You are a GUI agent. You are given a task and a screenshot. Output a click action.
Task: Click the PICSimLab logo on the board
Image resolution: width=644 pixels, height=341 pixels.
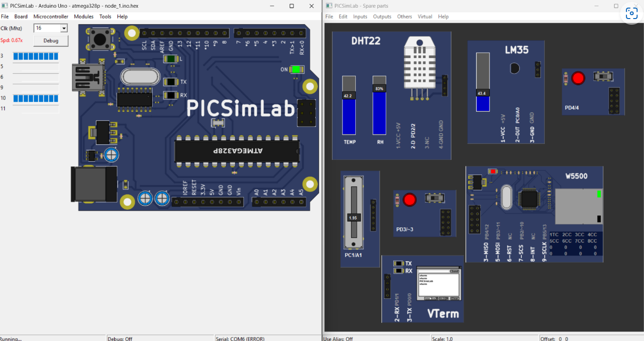241,108
